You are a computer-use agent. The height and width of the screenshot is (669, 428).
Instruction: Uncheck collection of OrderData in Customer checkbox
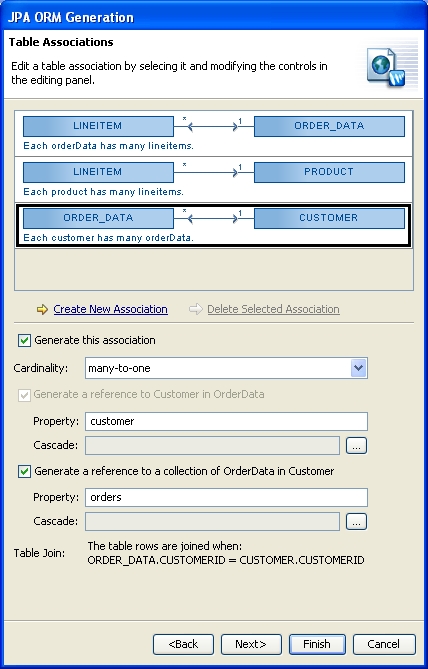(x=24, y=471)
